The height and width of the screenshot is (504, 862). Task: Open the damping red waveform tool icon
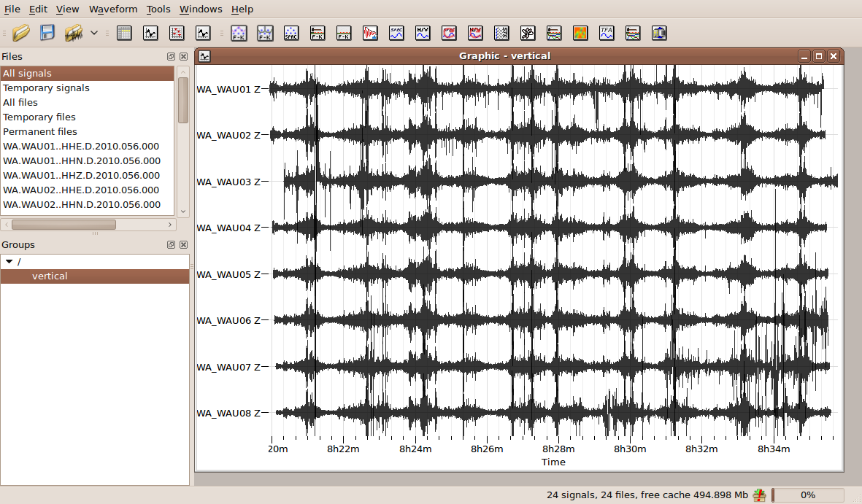(x=370, y=33)
